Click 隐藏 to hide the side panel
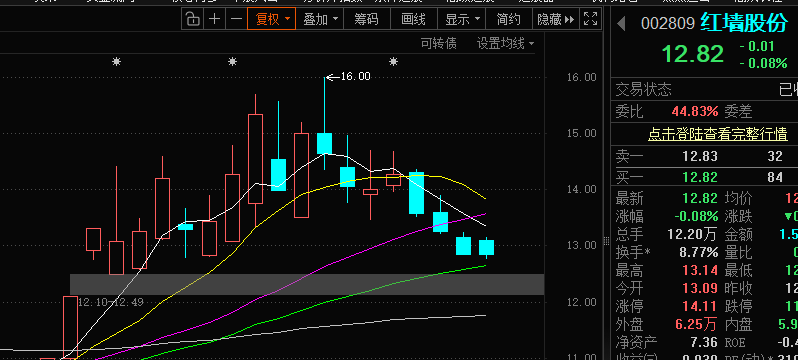 click(555, 19)
